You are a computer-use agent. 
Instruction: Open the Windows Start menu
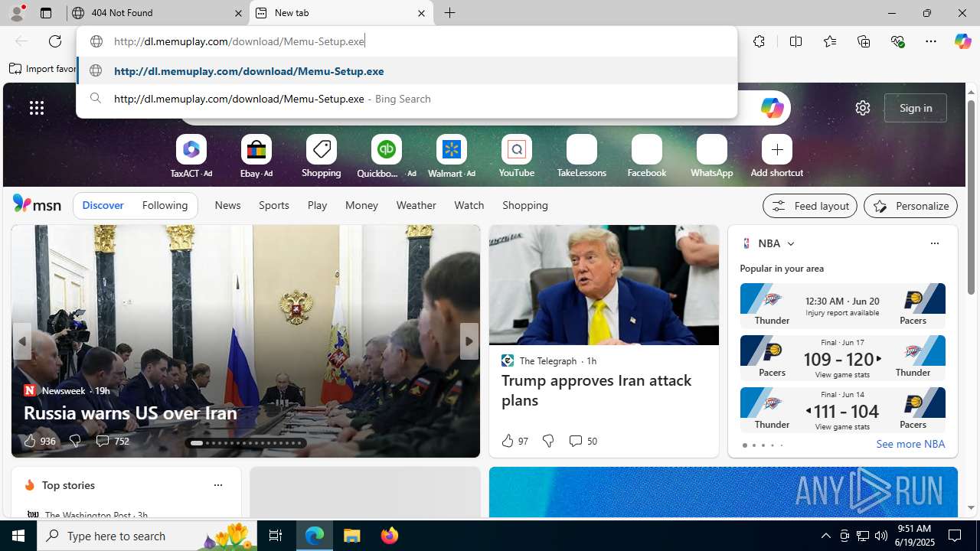coord(18,536)
